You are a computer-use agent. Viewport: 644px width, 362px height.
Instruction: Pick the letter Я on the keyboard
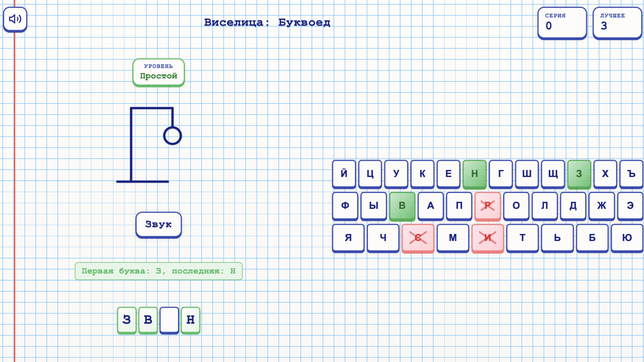tap(348, 238)
